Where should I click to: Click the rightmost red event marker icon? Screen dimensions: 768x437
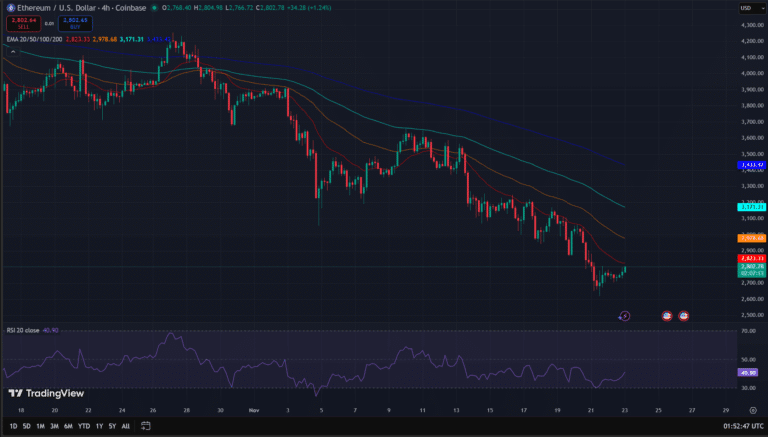point(684,316)
